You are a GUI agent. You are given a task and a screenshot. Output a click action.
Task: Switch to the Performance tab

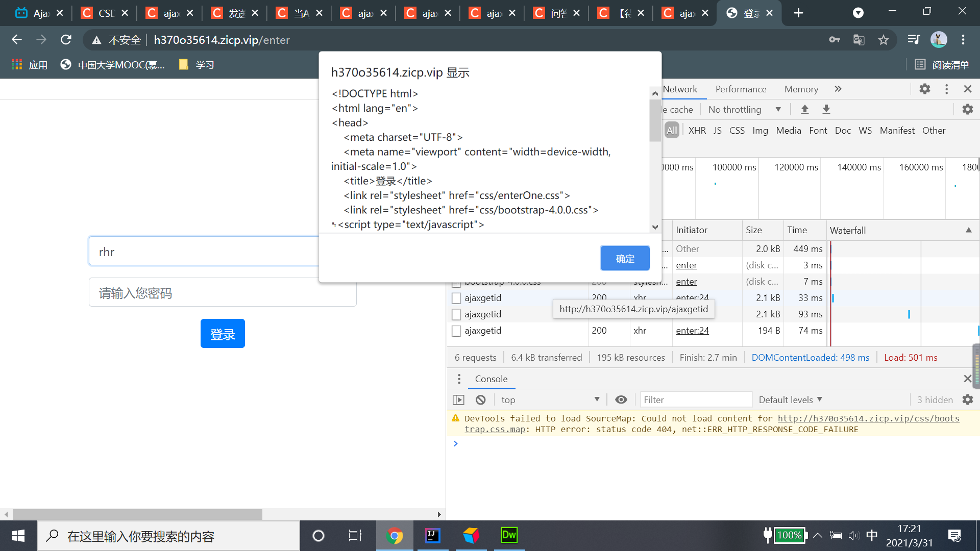741,89
